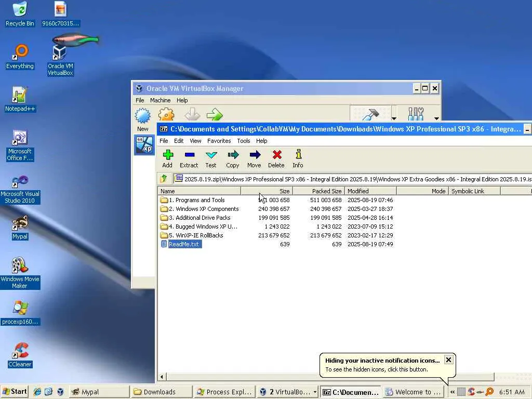Open the VirtualBox File menu

tap(140, 100)
